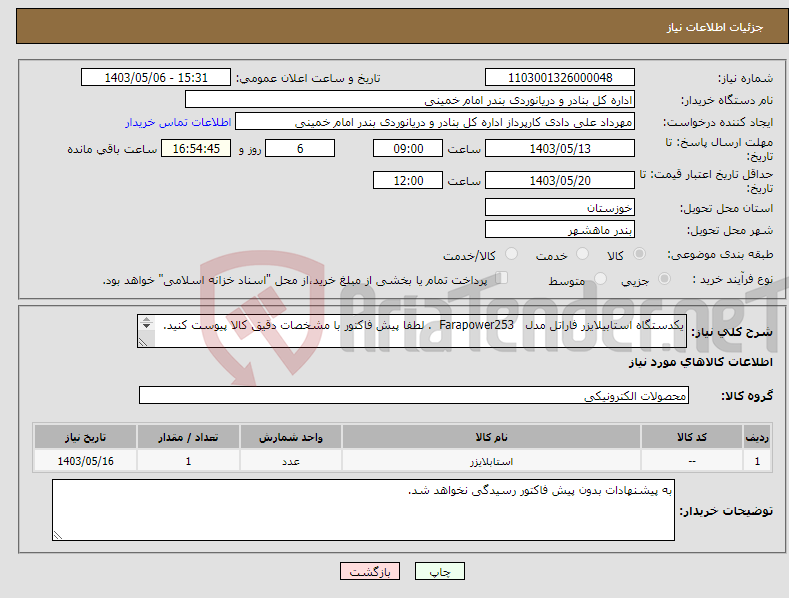
Task: Click the validity time field 12:00
Action: click(x=408, y=180)
